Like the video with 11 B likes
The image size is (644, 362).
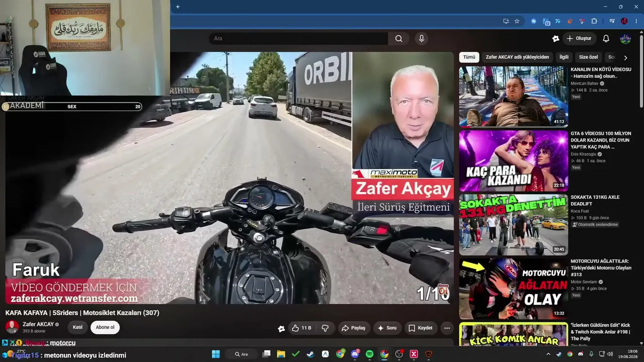click(301, 328)
